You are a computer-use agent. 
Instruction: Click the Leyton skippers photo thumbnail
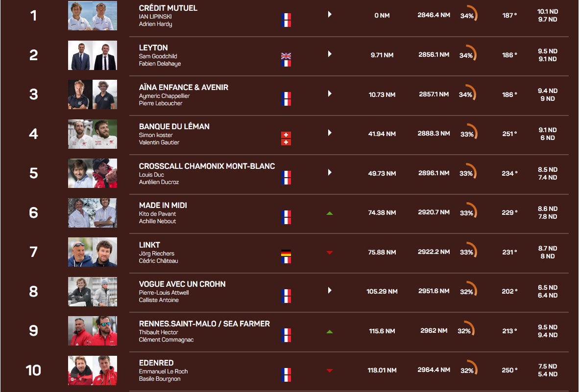click(x=93, y=55)
